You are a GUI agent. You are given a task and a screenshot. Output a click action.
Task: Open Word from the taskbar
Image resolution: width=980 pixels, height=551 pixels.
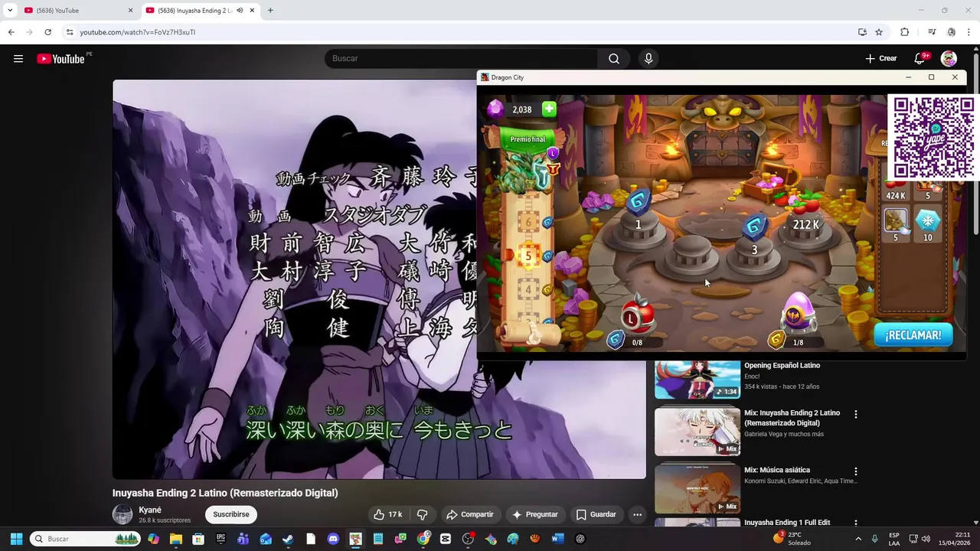pyautogui.click(x=557, y=539)
